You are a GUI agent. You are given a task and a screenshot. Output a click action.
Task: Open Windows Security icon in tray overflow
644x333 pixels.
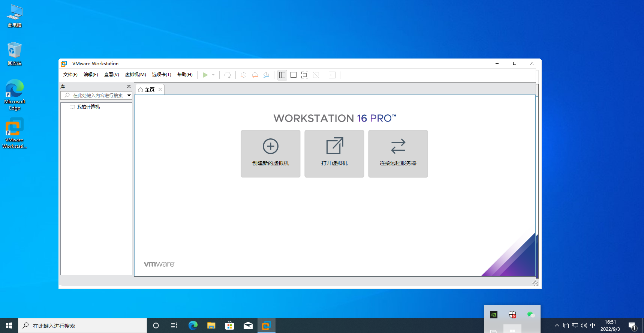512,315
